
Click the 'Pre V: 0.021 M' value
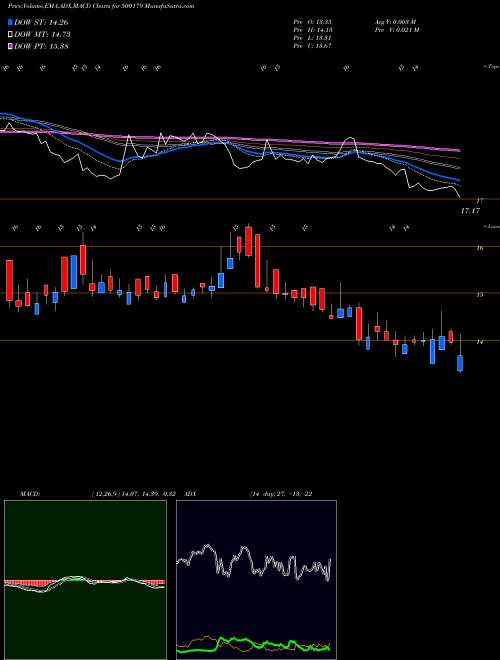coord(396,30)
